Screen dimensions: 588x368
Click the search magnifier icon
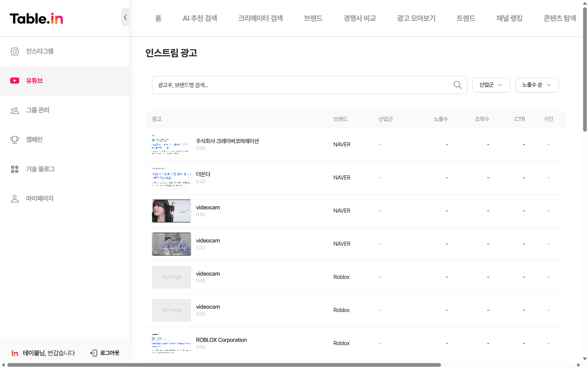click(457, 85)
